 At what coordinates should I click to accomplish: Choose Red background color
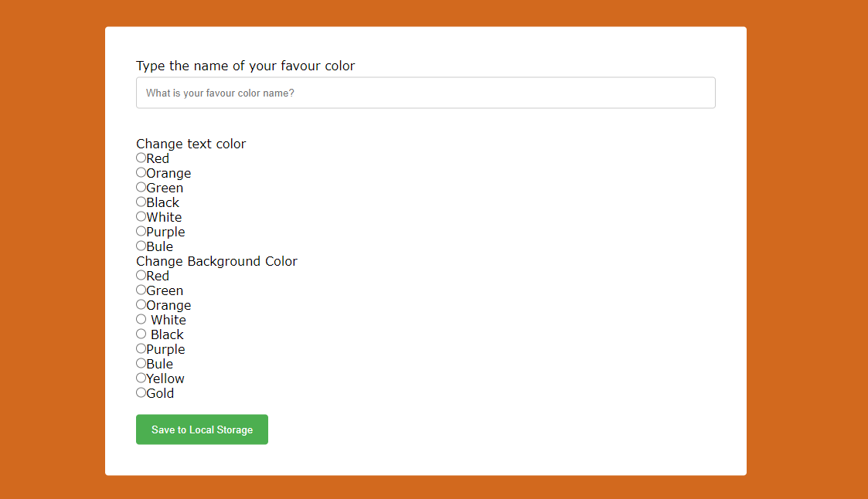pyautogui.click(x=140, y=275)
